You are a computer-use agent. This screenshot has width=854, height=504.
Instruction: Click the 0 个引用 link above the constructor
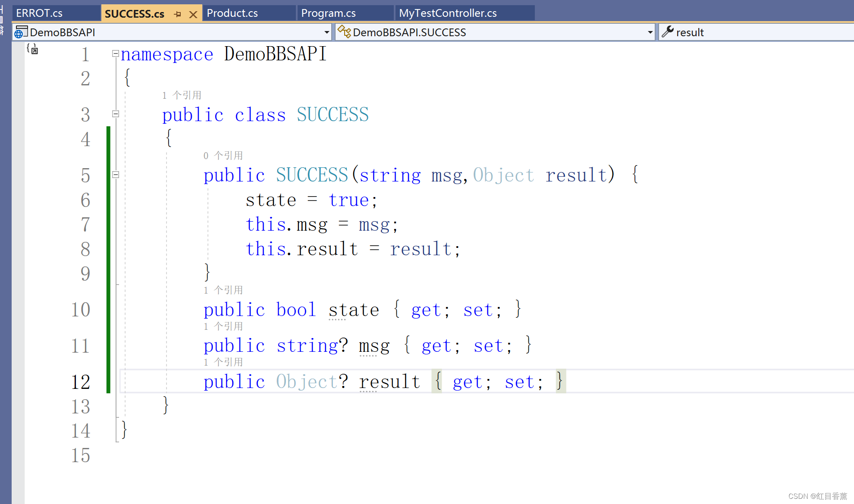pos(223,155)
